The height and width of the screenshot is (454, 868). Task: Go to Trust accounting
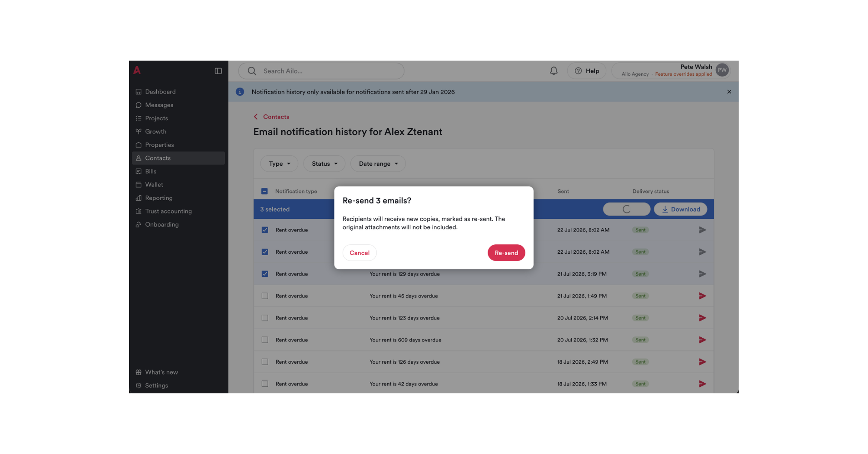[x=178, y=211]
